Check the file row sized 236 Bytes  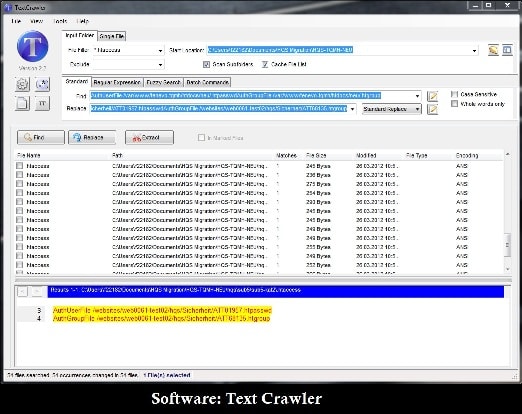(x=19, y=175)
